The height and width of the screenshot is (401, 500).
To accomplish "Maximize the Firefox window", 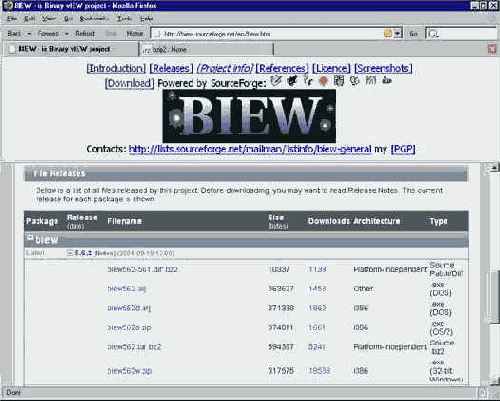I will 483,6.
